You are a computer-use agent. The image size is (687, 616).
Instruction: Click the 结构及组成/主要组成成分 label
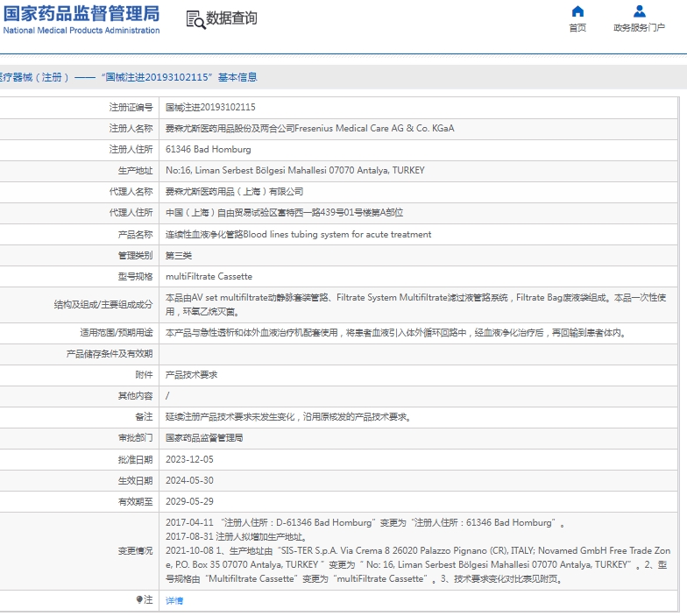[103, 305]
